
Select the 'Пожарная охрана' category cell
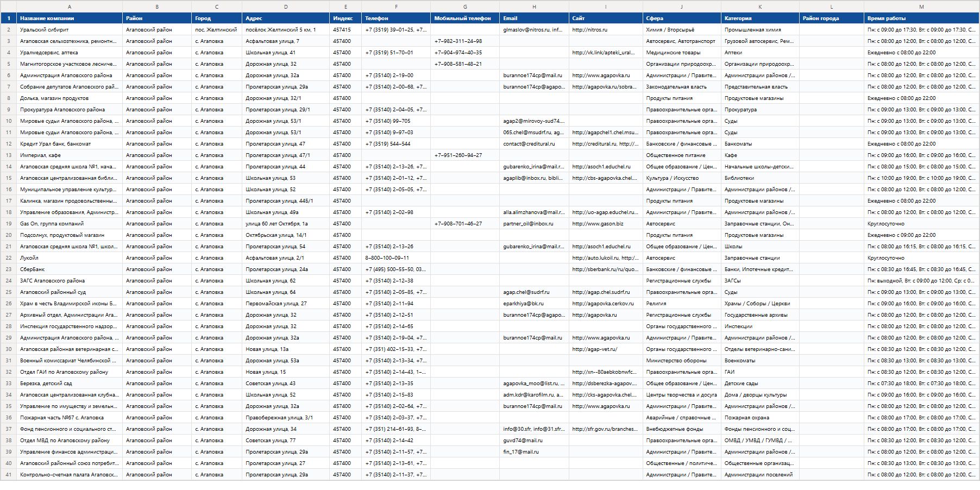pos(760,418)
